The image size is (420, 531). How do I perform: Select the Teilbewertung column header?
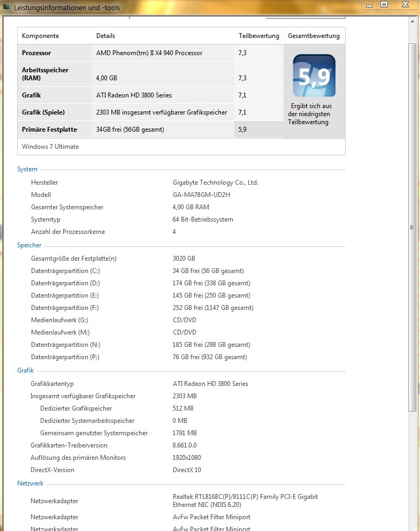point(258,36)
